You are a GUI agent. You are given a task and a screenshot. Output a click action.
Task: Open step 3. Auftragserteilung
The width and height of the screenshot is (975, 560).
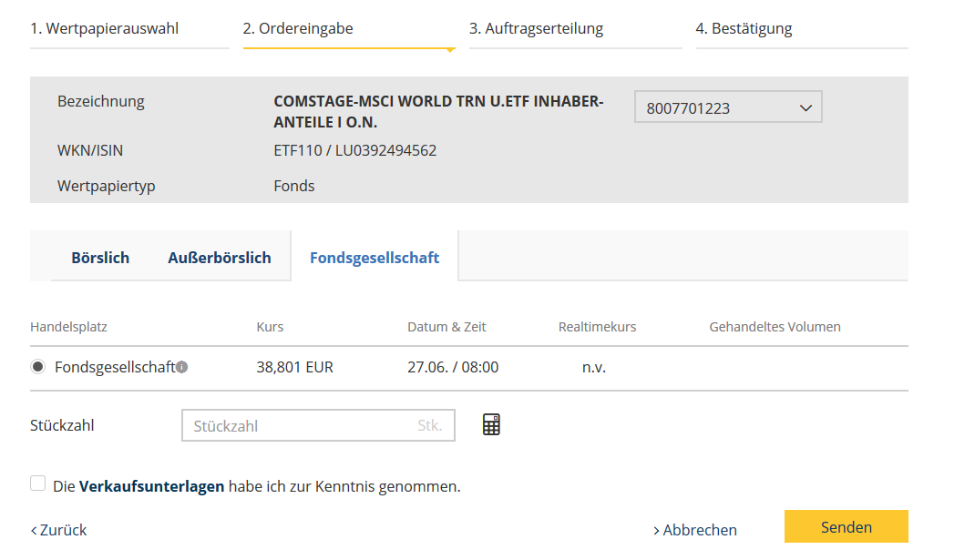tap(536, 28)
